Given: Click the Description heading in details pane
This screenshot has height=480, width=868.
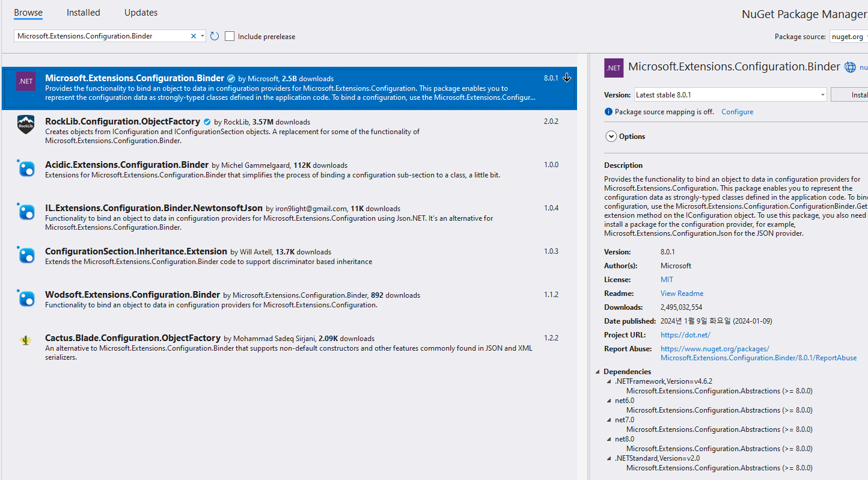Looking at the screenshot, I should click(623, 165).
